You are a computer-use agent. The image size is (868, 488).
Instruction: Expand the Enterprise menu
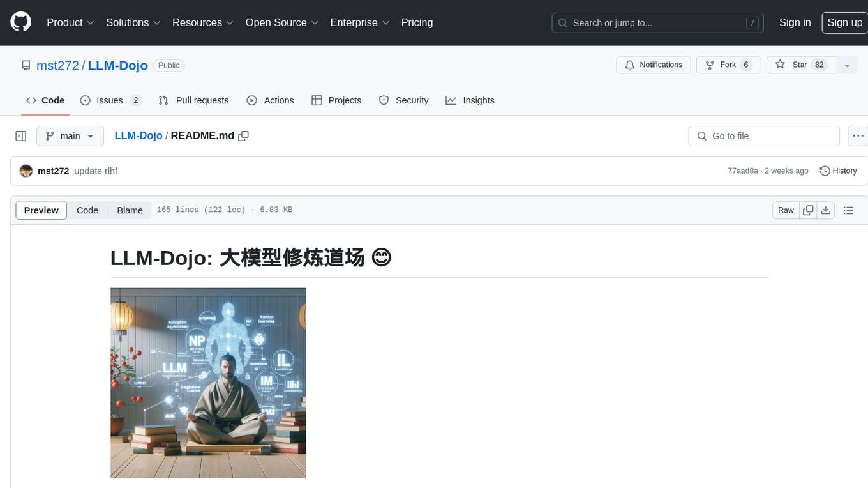359,22
